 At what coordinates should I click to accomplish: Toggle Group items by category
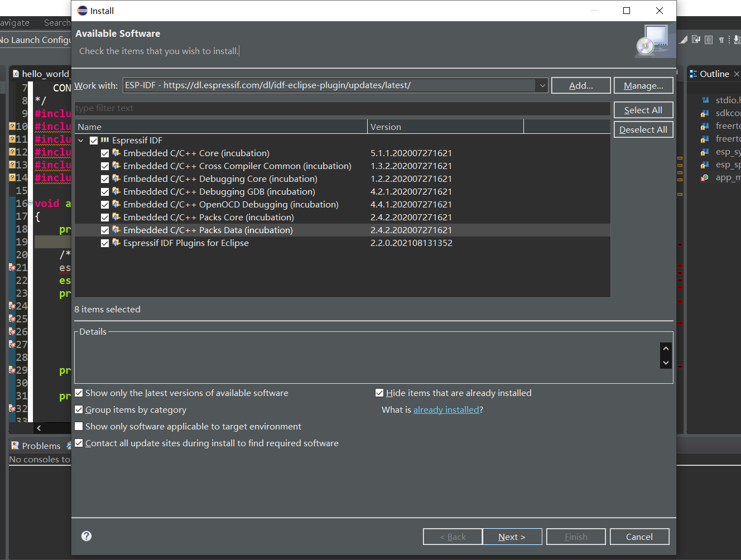[x=79, y=409]
